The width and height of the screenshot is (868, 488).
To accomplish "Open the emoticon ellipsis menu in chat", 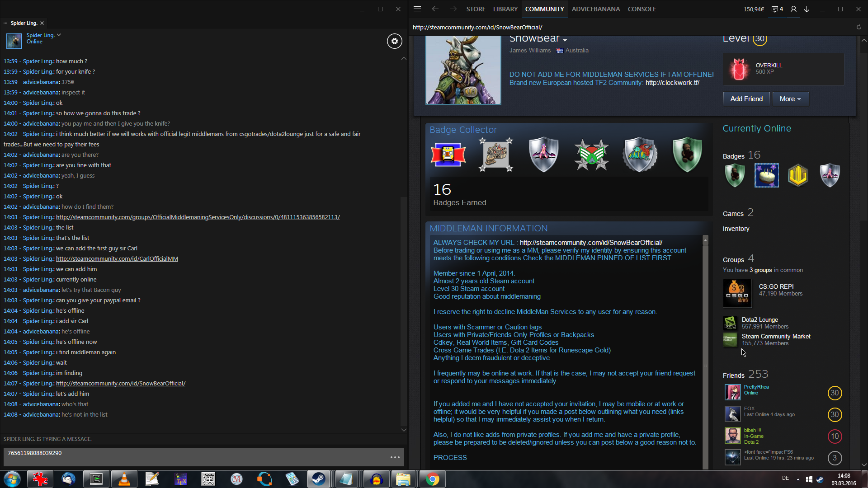I will [x=395, y=457].
